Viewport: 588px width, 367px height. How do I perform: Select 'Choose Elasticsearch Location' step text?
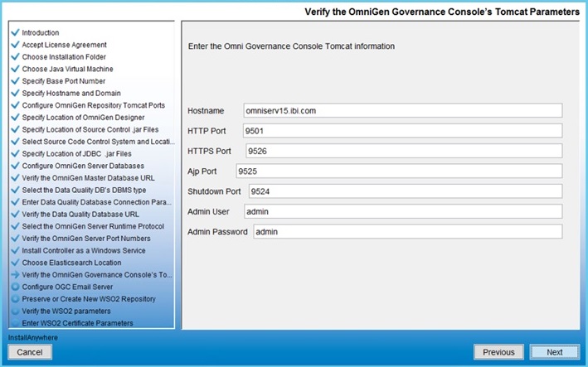(71, 263)
